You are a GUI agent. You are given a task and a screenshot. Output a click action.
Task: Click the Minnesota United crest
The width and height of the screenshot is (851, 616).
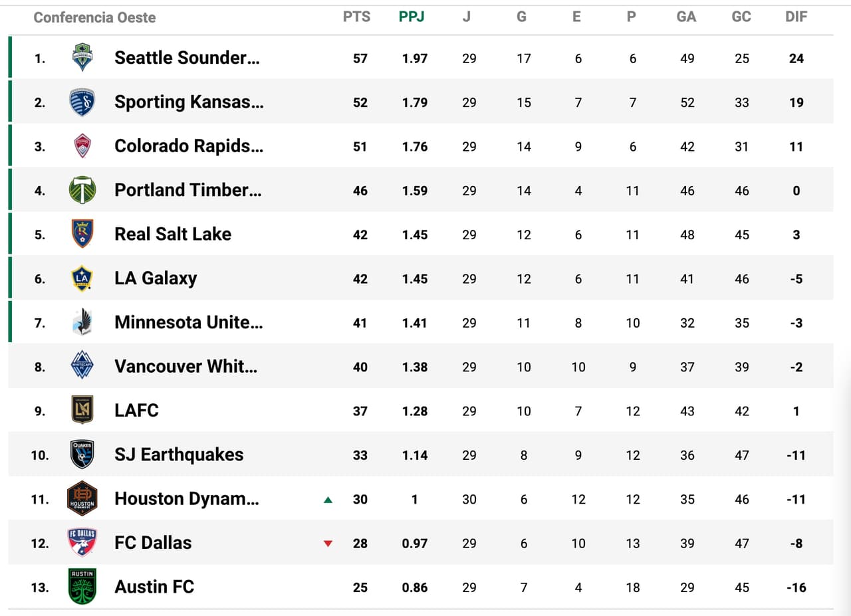[x=82, y=322]
